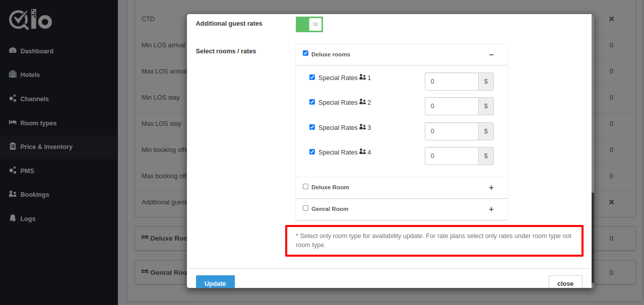
Task: Click the close button in dialog
Action: click(565, 283)
